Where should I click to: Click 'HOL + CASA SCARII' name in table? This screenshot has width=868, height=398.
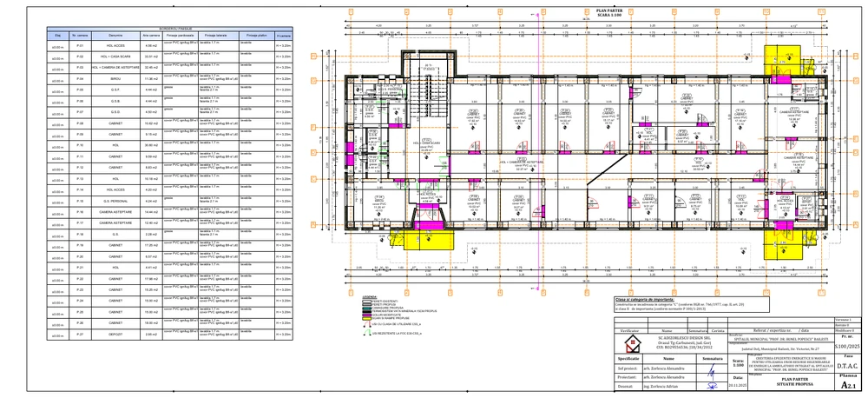(x=115, y=56)
